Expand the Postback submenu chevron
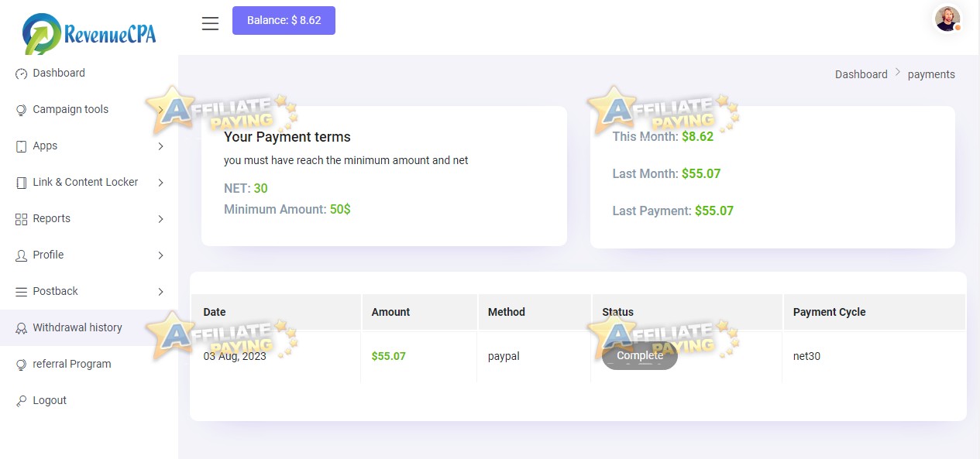The width and height of the screenshot is (980, 459). point(160,292)
